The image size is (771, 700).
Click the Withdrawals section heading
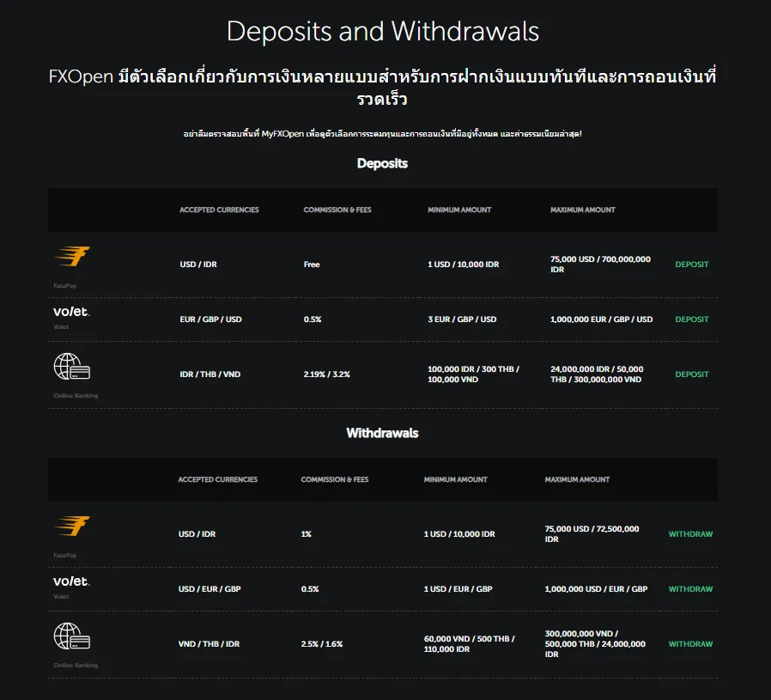tap(383, 433)
